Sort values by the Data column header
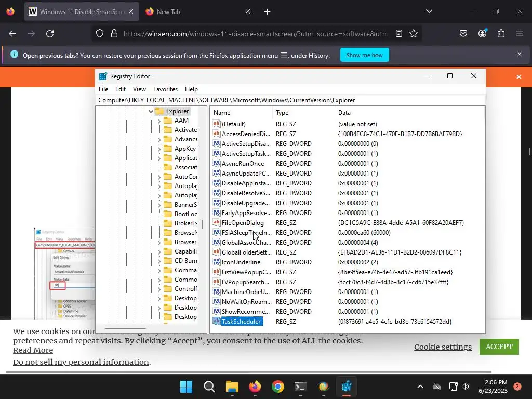 coord(410,113)
